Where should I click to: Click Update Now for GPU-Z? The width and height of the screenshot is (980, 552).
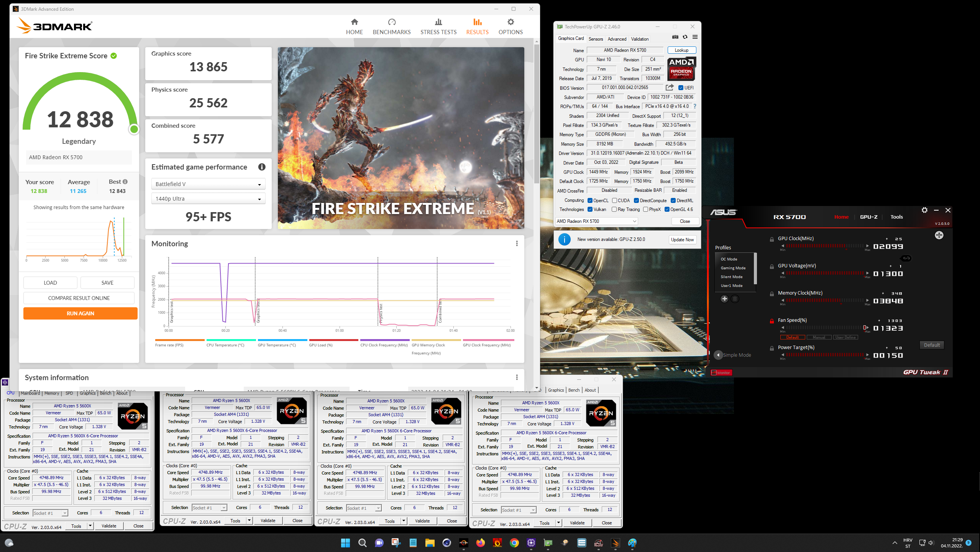pyautogui.click(x=682, y=240)
